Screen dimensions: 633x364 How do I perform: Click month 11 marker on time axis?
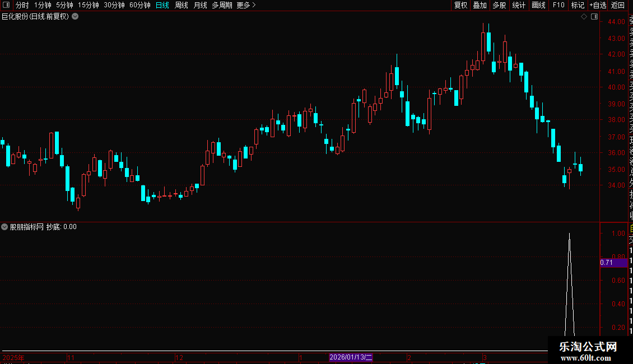[71, 357]
